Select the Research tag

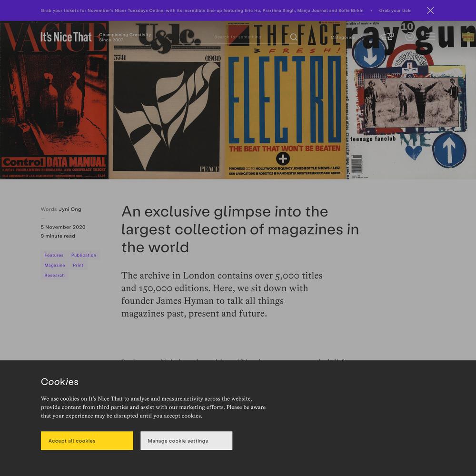(x=55, y=275)
